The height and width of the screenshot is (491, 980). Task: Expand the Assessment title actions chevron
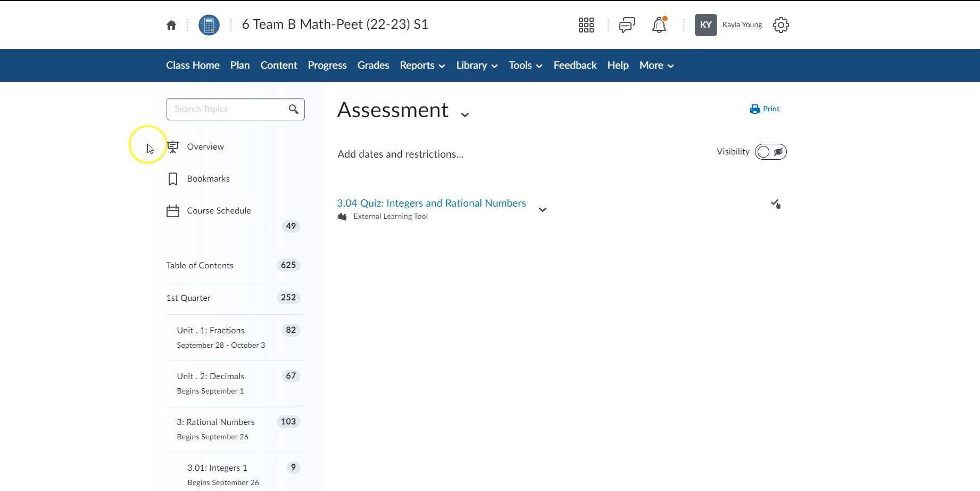(x=464, y=114)
